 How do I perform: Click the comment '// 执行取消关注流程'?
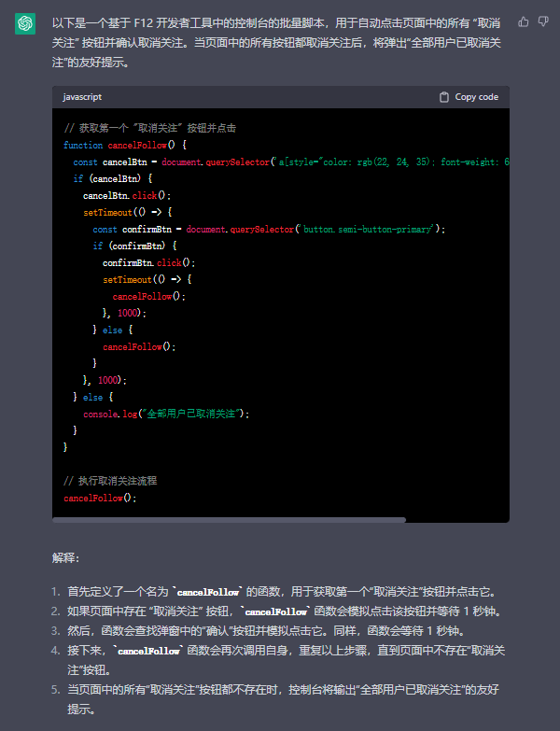tap(110, 481)
